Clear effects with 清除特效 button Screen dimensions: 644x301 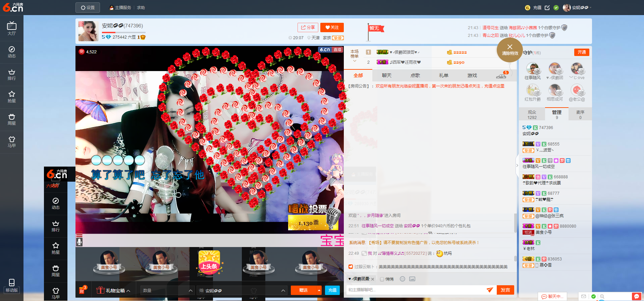pyautogui.click(x=510, y=50)
